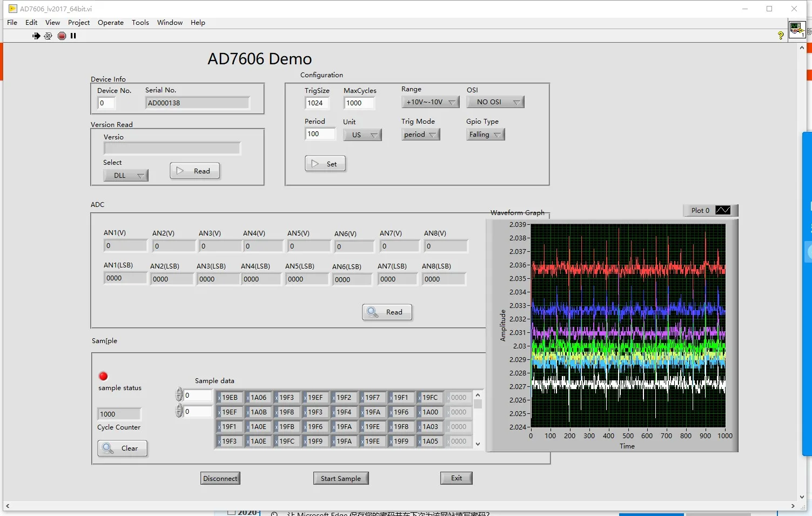This screenshot has width=812, height=516.
Task: Click inside the Period input field
Action: pos(320,133)
